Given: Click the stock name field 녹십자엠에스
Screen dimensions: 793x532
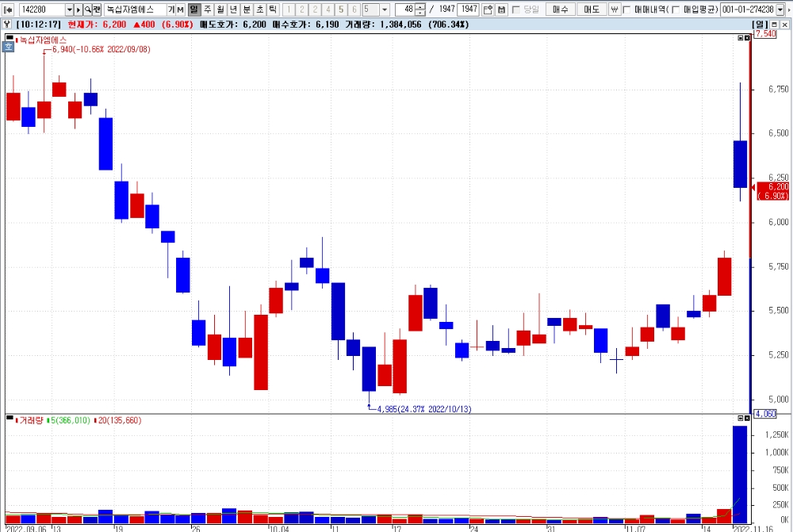Looking at the screenshot, I should point(135,9).
